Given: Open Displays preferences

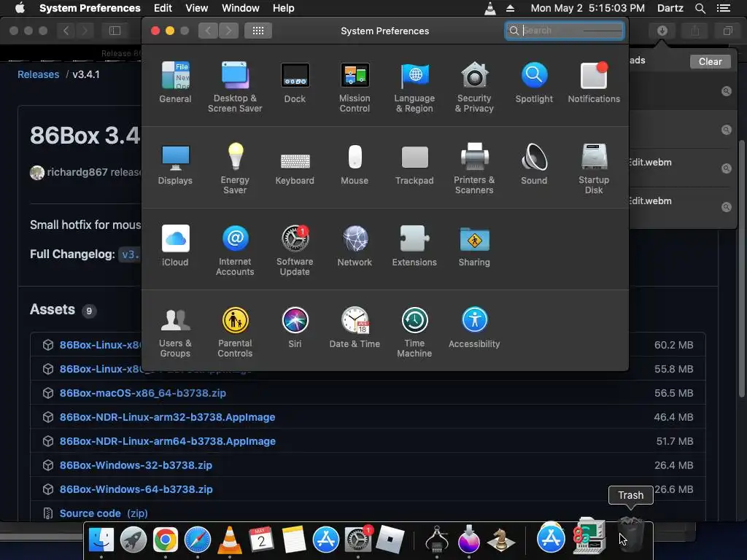Looking at the screenshot, I should click(175, 164).
